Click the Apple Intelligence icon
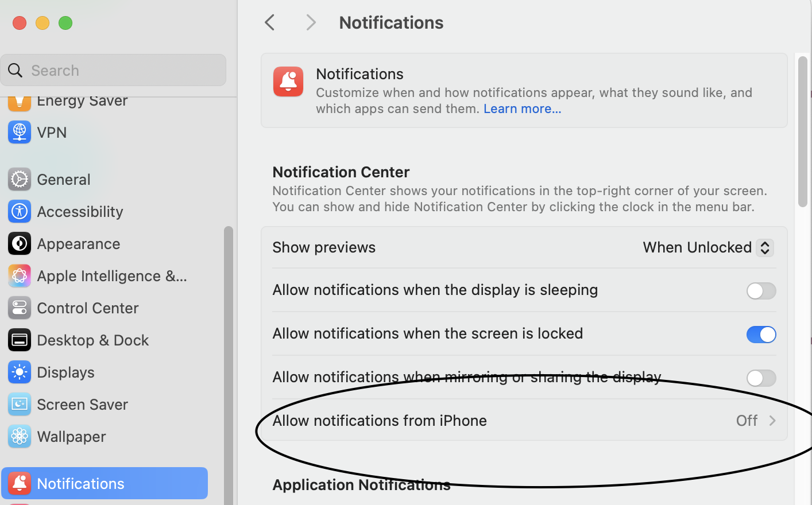Image resolution: width=812 pixels, height=505 pixels. (x=20, y=275)
